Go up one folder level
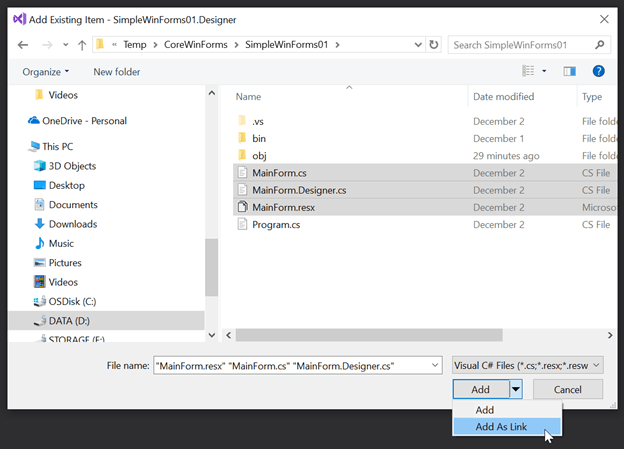Image resolution: width=624 pixels, height=449 pixels. coord(82,45)
